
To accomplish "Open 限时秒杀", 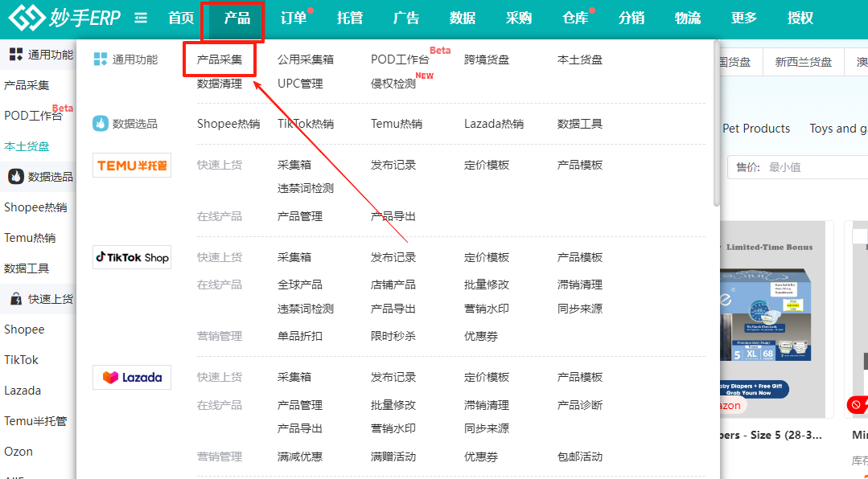I will [x=393, y=336].
